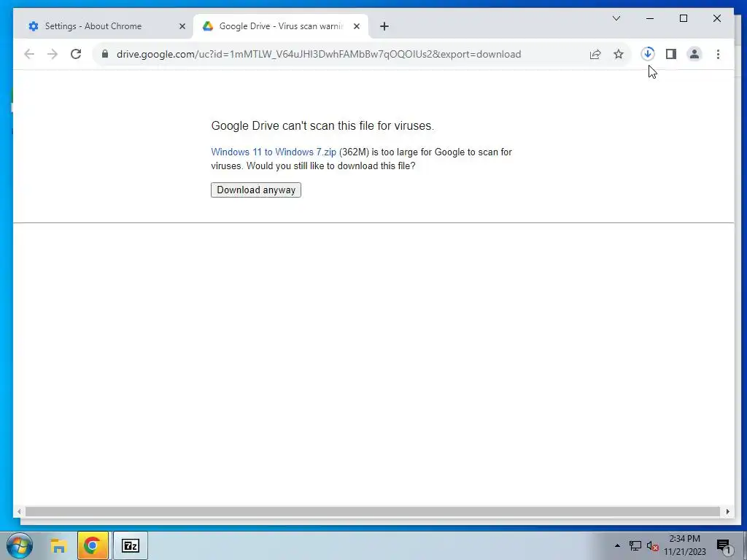Screen dimensions: 747x560
Task: Open Chrome three-dot menu
Action: tap(718, 54)
